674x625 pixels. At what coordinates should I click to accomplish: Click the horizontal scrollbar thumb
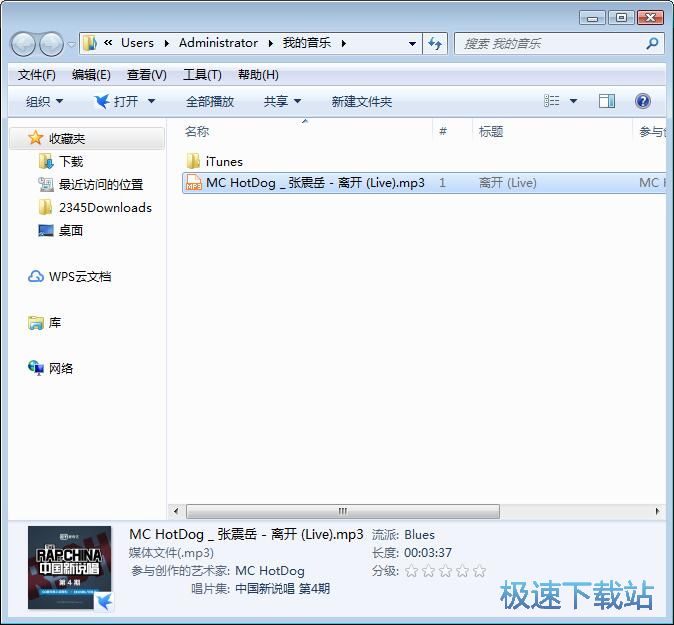click(x=343, y=511)
